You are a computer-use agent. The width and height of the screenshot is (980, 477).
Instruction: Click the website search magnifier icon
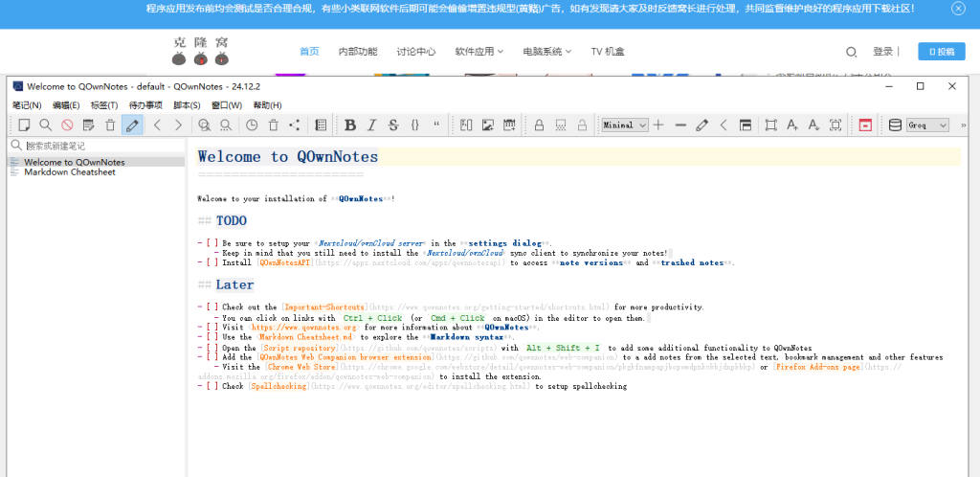point(851,53)
